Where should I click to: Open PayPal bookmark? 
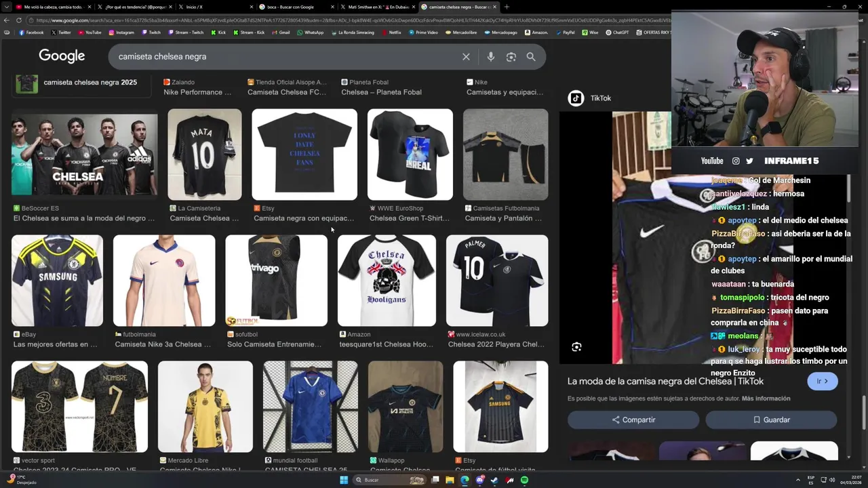tap(565, 33)
